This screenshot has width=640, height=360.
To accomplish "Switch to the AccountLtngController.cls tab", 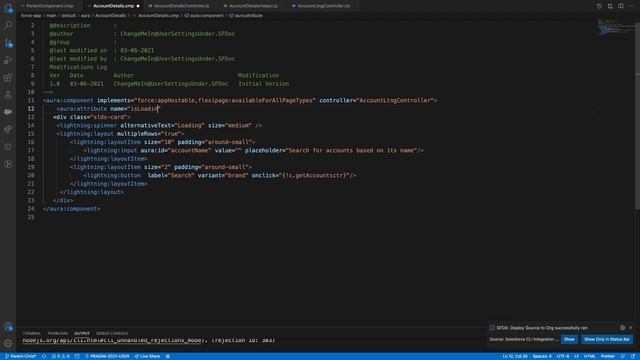I will 324,6.
